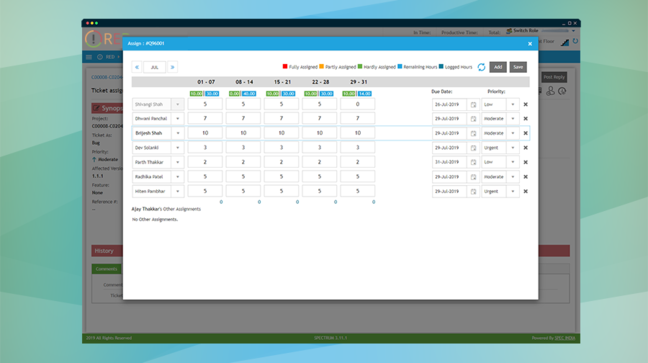The image size is (648, 363).
Task: Click the '01 - 07' week column header
Action: tap(206, 82)
